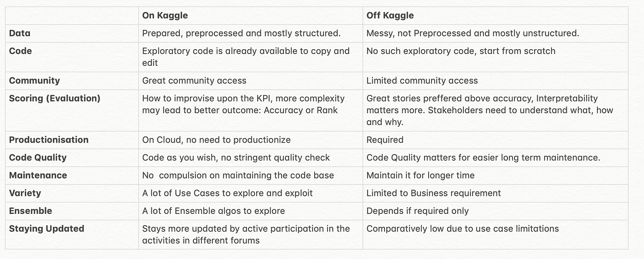644x259 pixels.
Task: Select the 'Code' row label
Action: click(21, 51)
